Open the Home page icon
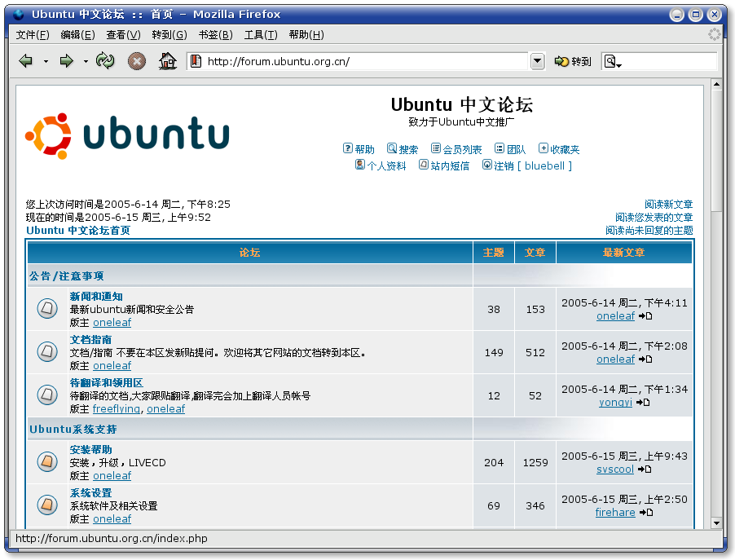 pos(168,61)
